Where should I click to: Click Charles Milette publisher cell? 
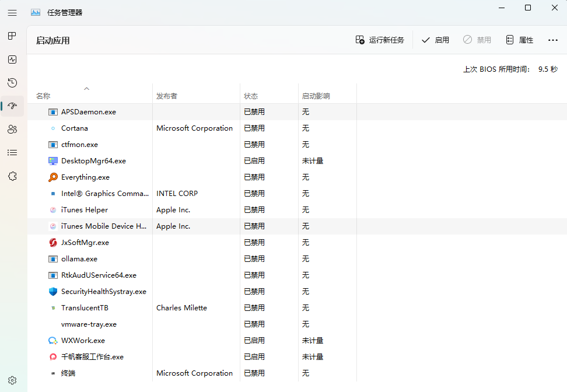(181, 308)
